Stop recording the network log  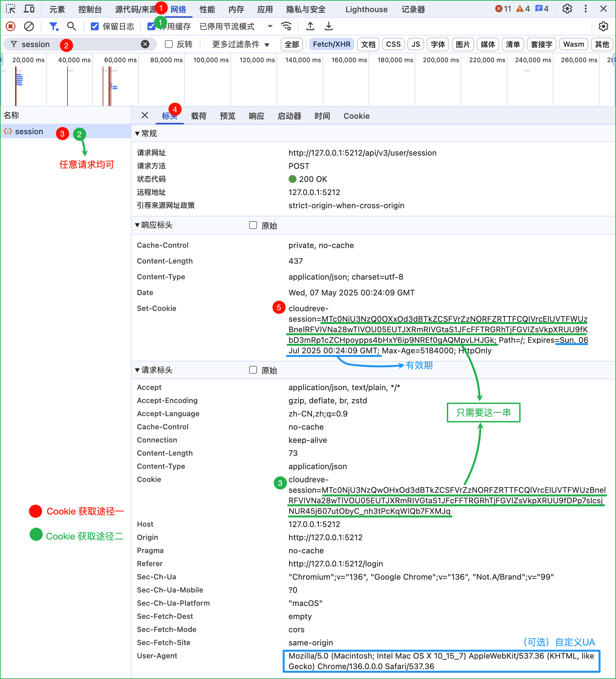coord(10,26)
